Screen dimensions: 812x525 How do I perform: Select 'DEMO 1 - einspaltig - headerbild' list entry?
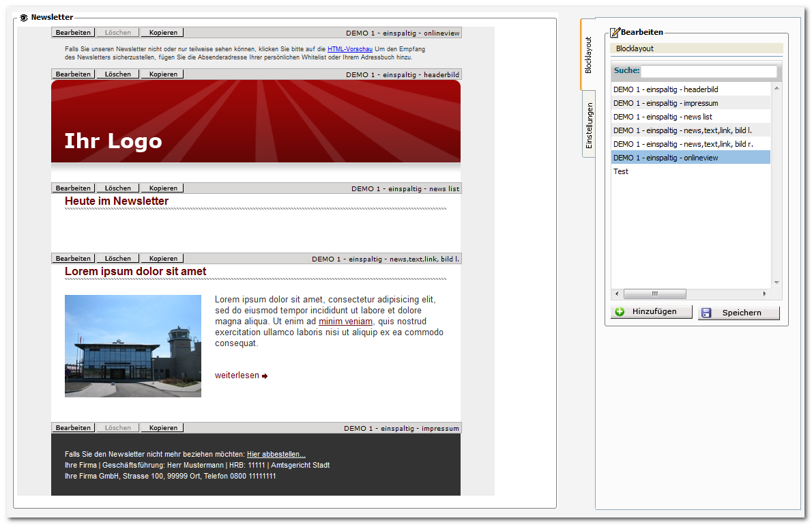pyautogui.click(x=691, y=89)
